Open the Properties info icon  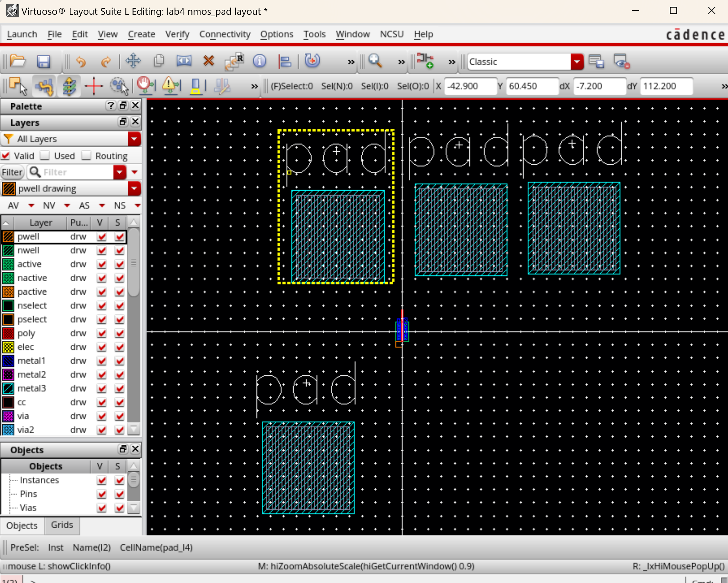tap(259, 61)
